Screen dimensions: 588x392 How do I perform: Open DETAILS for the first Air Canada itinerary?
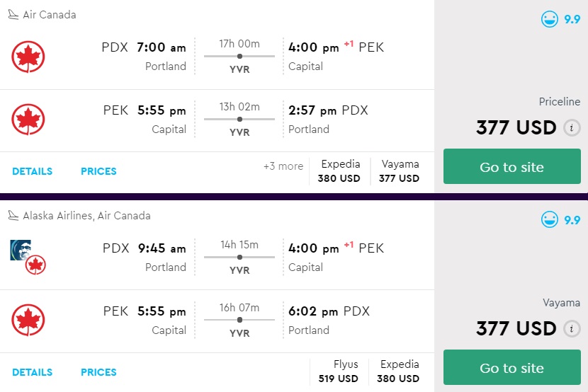(x=32, y=171)
